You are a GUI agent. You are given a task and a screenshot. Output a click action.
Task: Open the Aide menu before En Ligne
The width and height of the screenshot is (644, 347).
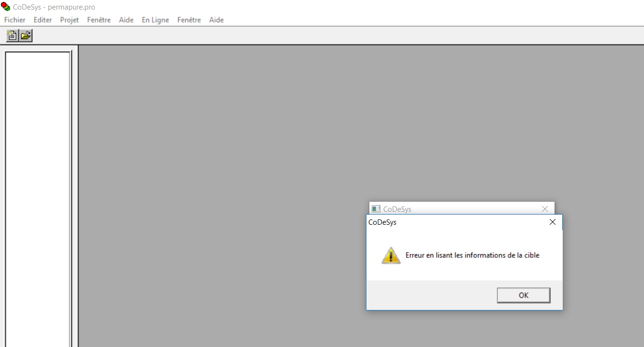pos(126,20)
